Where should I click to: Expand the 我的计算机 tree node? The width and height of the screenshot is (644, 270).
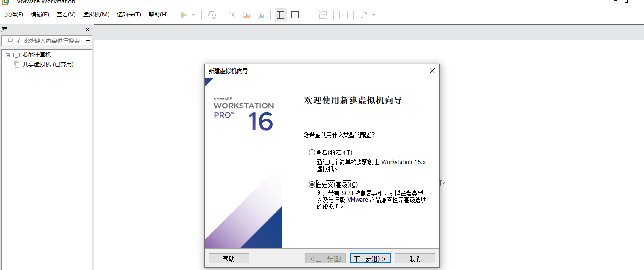pyautogui.click(x=8, y=55)
